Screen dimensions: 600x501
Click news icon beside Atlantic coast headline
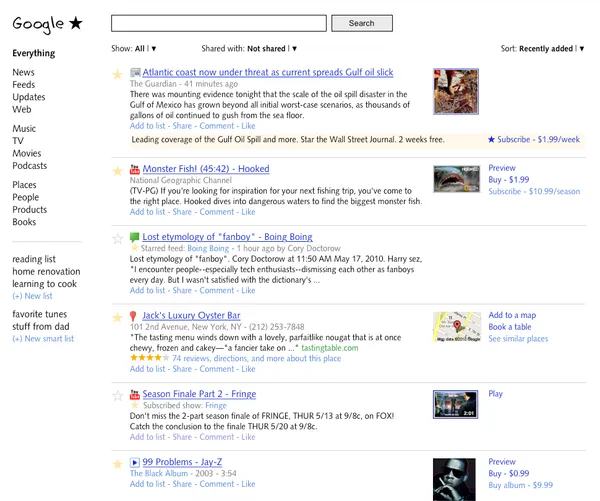point(135,72)
